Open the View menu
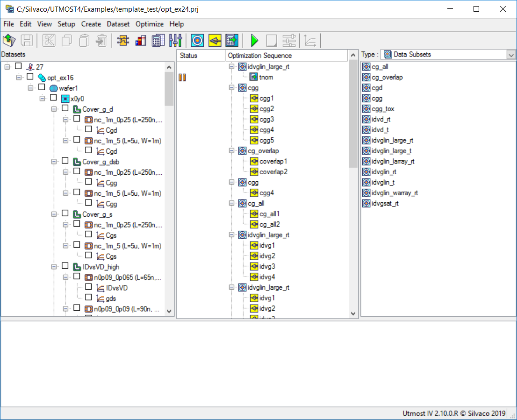The image size is (517, 420). 44,24
